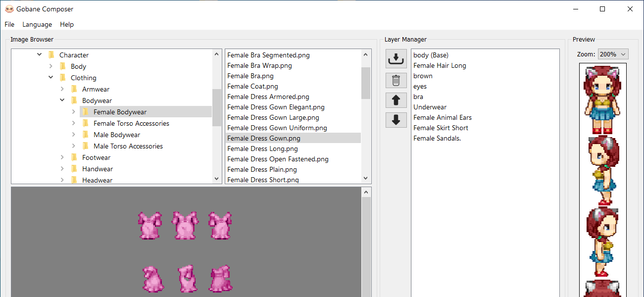Select Female Dress Gown Uniform.png file
The width and height of the screenshot is (644, 297).
pos(277,128)
